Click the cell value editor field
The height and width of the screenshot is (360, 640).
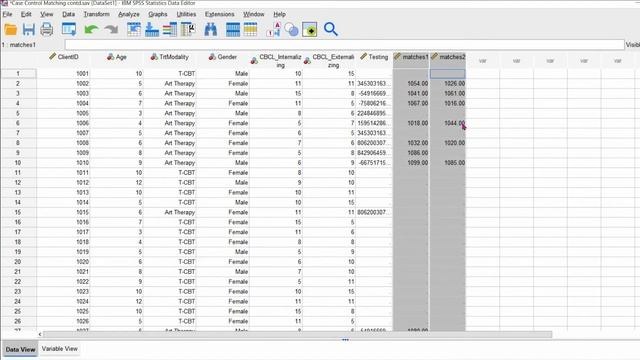pos(344,44)
